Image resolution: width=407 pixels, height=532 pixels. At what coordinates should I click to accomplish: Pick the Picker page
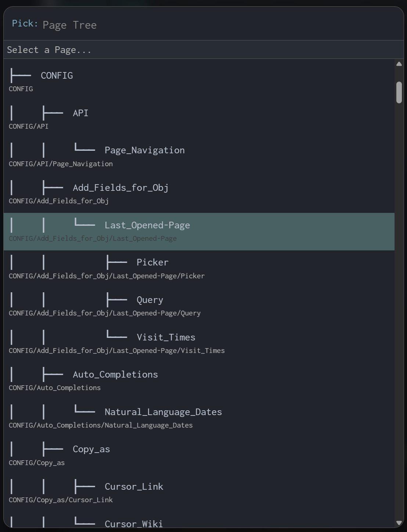pos(152,263)
